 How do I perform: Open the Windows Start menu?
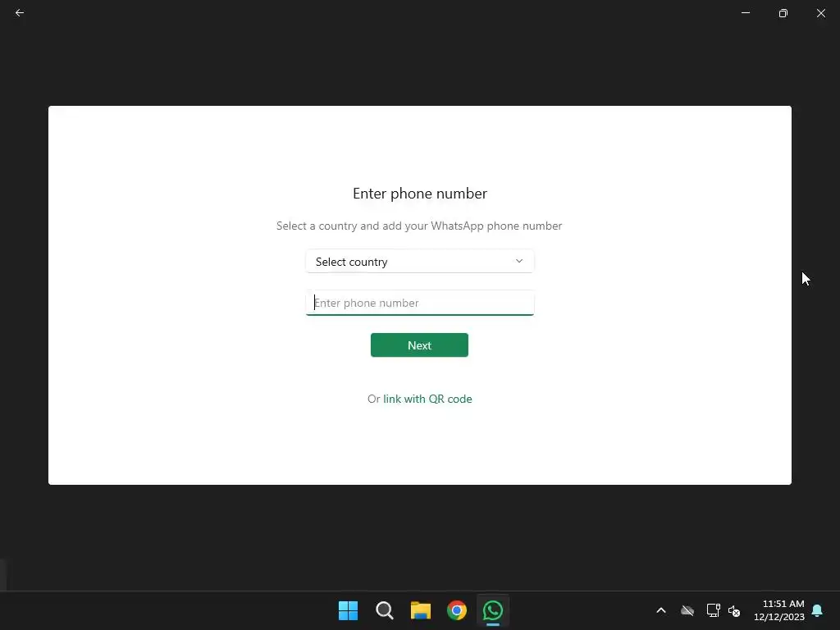[348, 610]
